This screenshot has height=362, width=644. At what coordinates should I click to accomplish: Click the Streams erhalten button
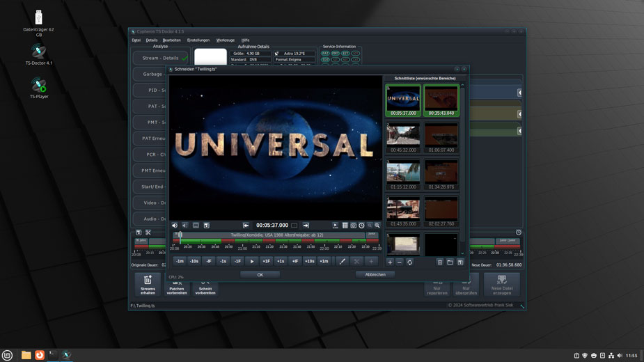click(148, 284)
